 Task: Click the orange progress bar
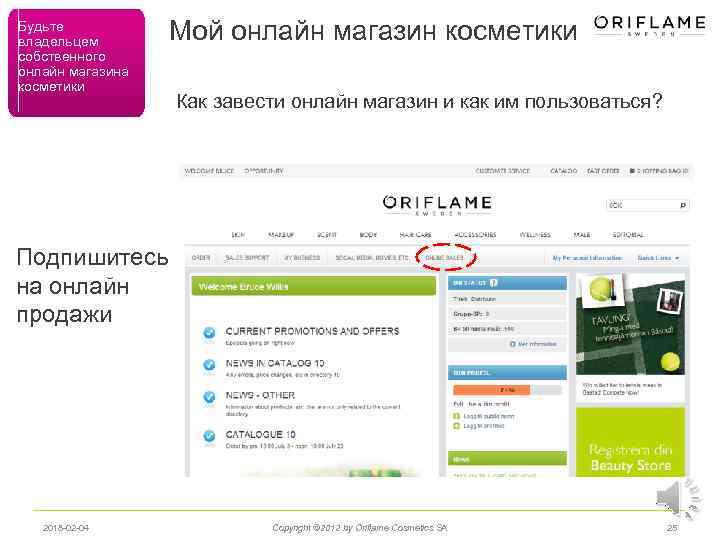491,390
